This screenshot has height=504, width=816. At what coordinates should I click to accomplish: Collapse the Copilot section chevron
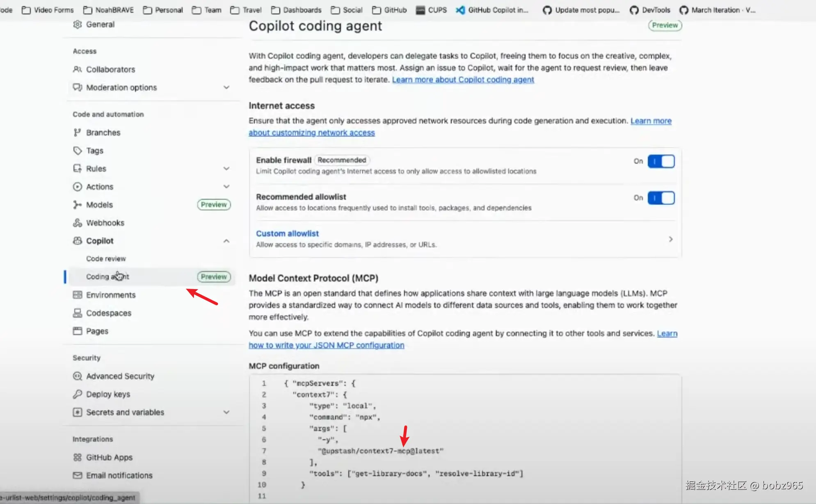coord(226,241)
